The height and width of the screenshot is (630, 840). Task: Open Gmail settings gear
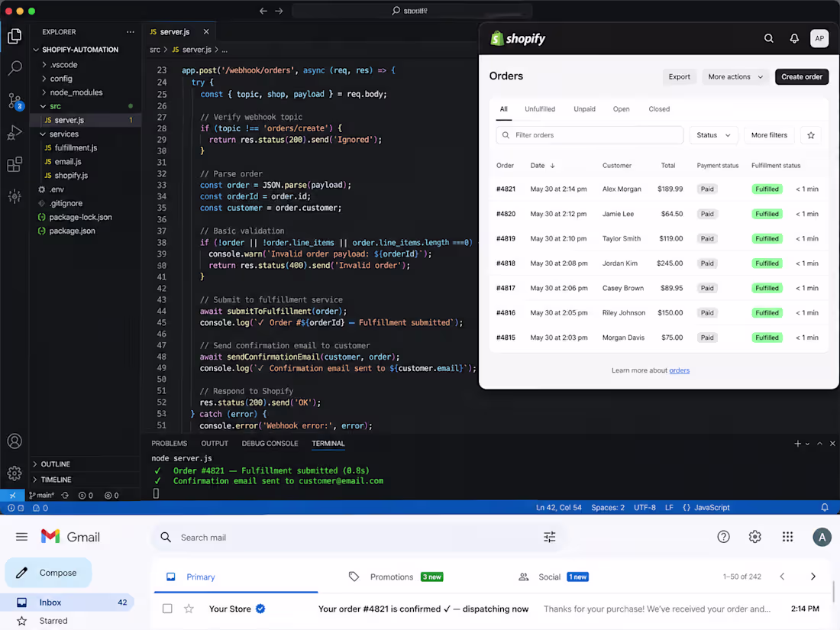(x=754, y=537)
